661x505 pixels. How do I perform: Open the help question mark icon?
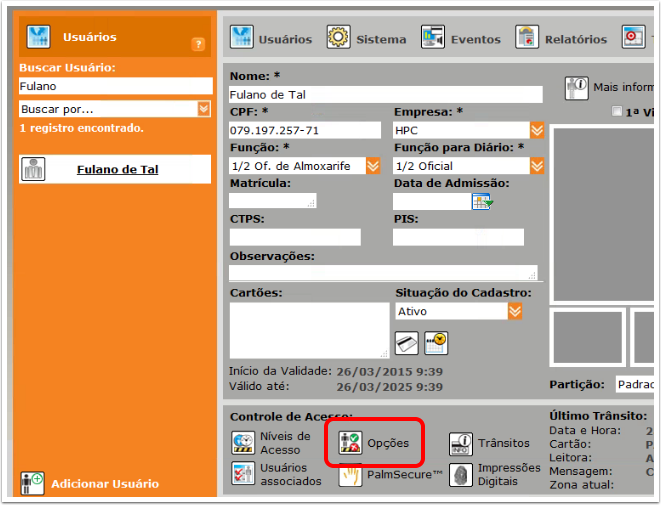(198, 44)
